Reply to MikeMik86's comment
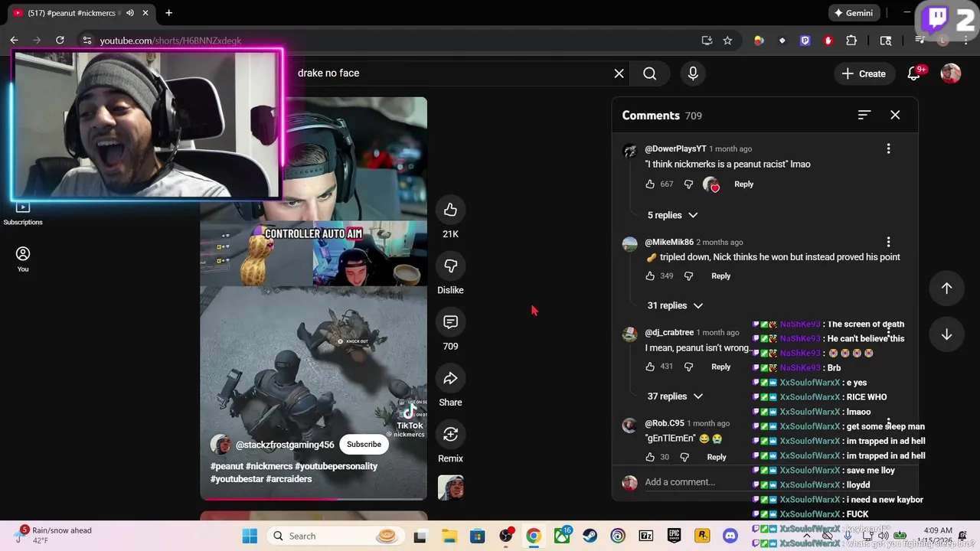980x551 pixels. click(x=720, y=276)
